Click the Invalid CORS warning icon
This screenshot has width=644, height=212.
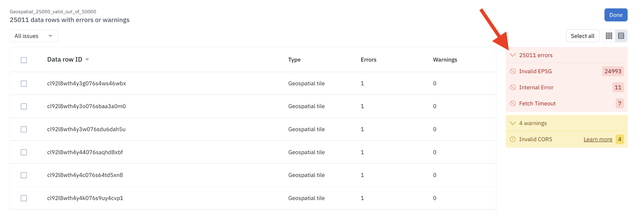[513, 139]
